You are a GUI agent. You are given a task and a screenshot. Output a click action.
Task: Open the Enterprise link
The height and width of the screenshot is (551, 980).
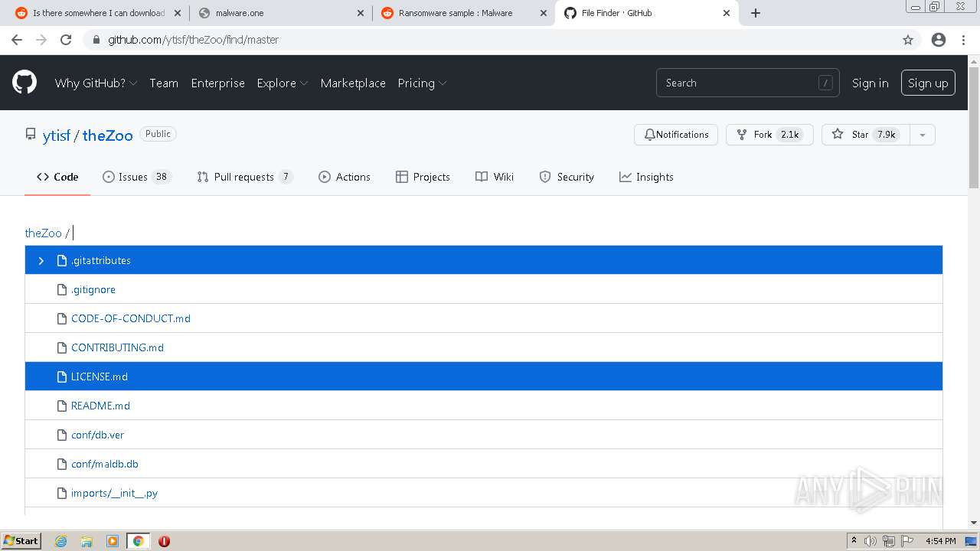click(217, 83)
